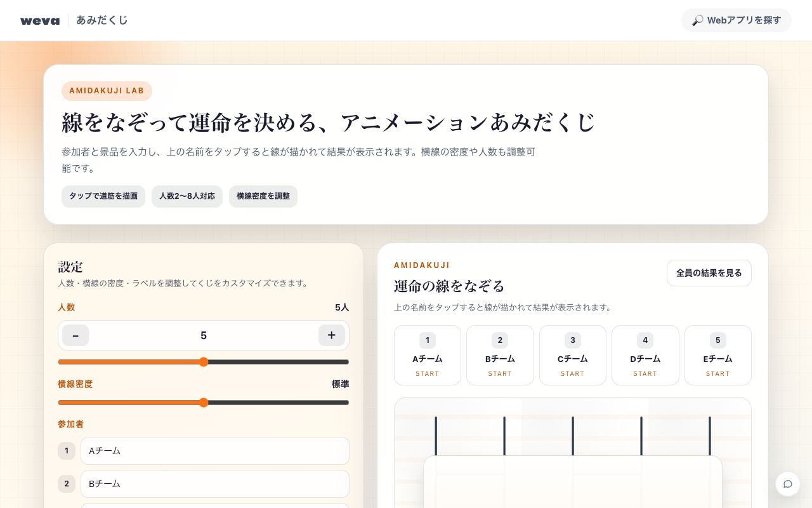Show 全員の結果を見る results
Image resolution: width=812 pixels, height=508 pixels.
709,273
